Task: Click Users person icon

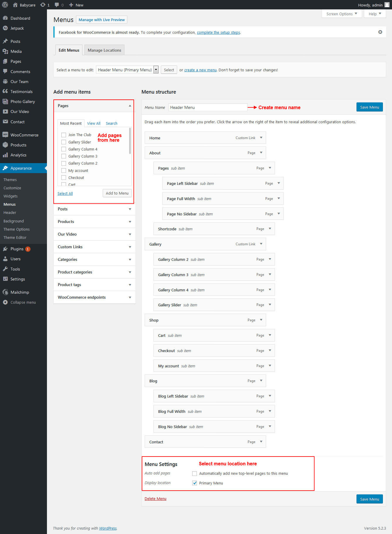Action: 5,259
